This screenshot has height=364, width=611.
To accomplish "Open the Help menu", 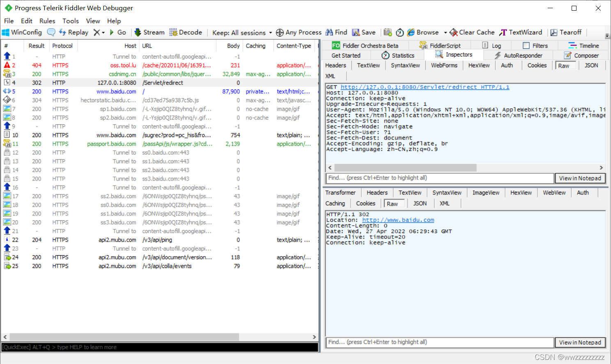I will click(x=114, y=21).
